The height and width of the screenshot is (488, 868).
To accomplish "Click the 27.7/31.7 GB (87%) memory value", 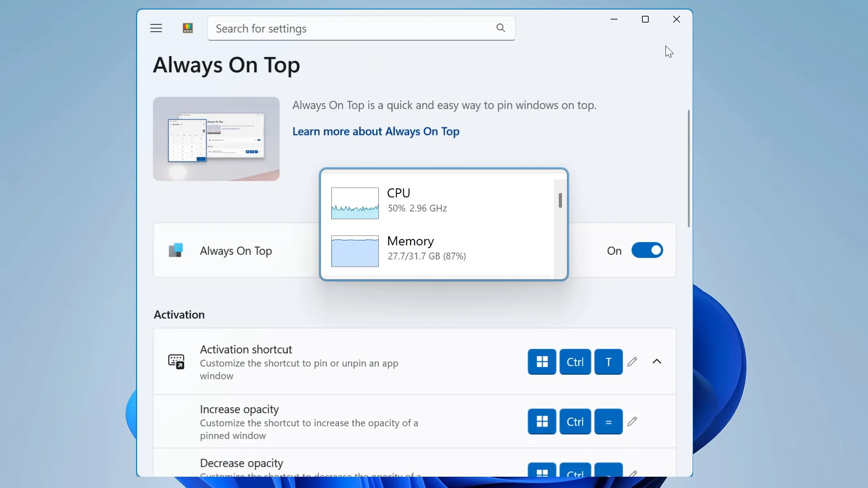I will point(427,256).
